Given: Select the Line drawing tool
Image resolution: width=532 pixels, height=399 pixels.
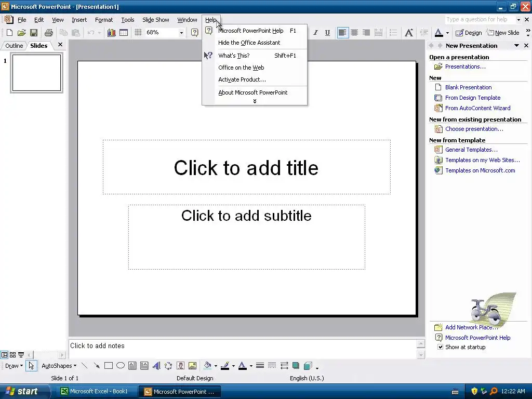Looking at the screenshot, I should click(x=85, y=366).
